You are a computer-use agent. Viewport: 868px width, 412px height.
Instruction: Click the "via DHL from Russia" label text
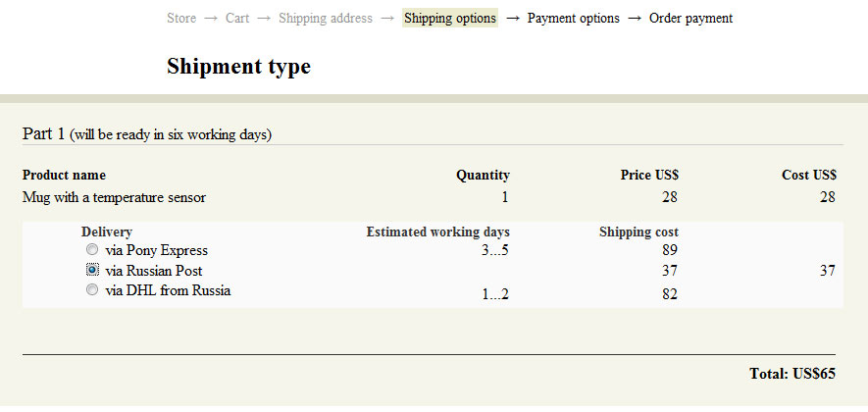[168, 290]
